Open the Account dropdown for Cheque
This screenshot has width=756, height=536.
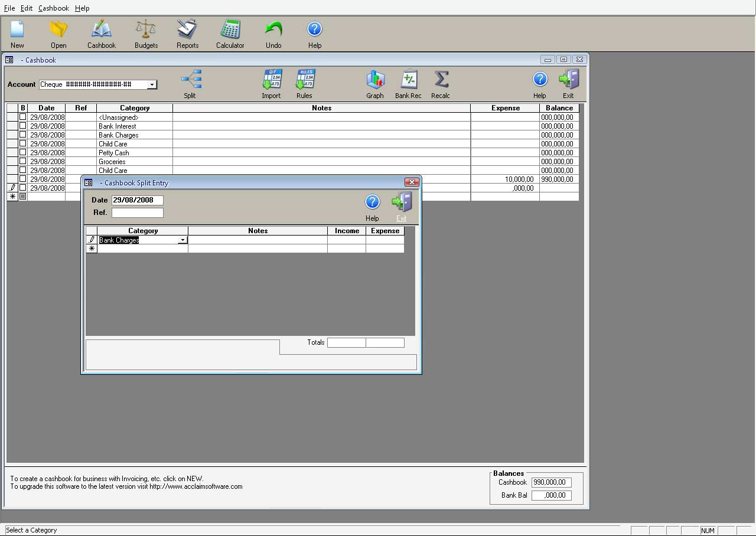tap(152, 84)
